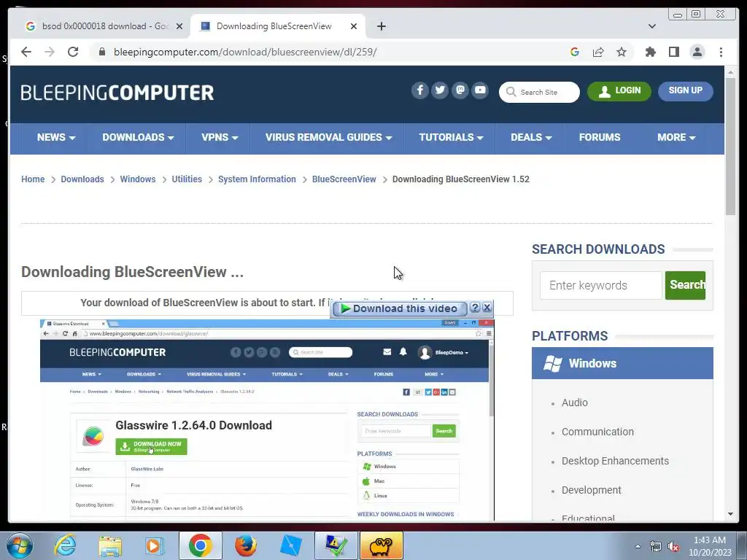Click the SIGN UP button

pos(685,90)
